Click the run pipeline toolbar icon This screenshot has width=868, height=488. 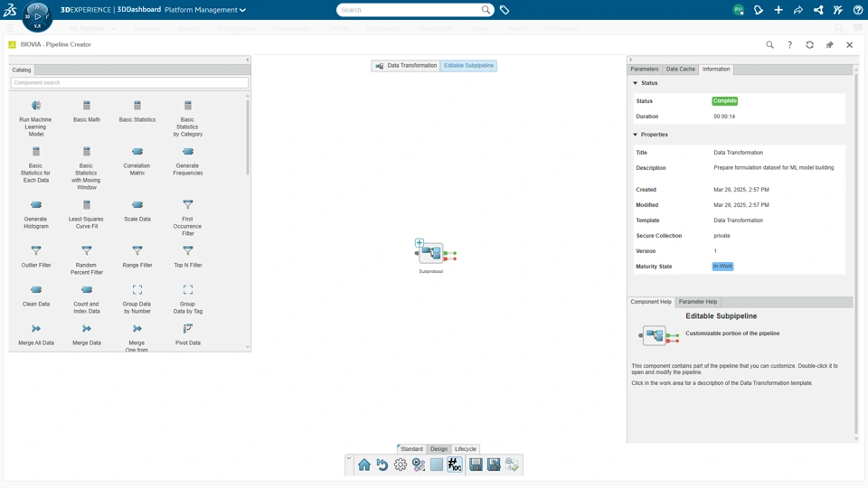click(419, 465)
